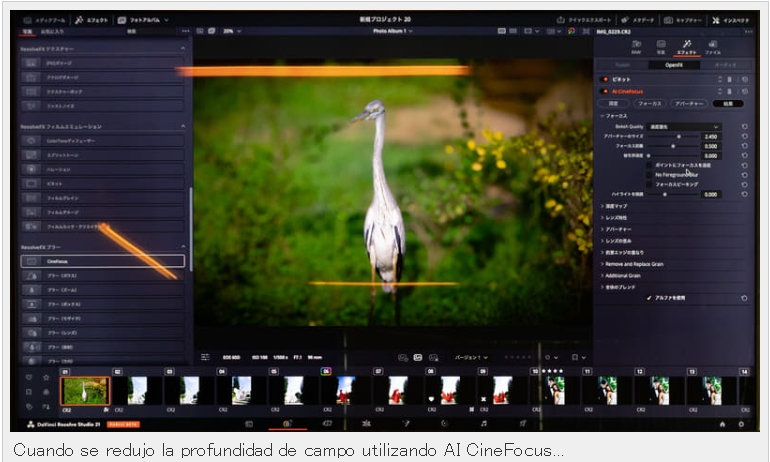Screen dimensions: 770x462
Task: Switch to the File inspector tab
Action: click(713, 47)
